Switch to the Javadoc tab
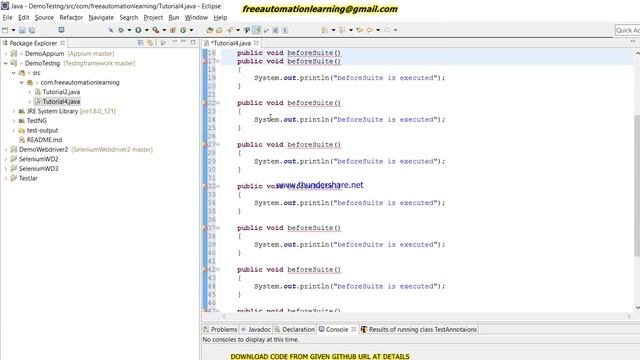The width and height of the screenshot is (640, 360). click(x=256, y=329)
